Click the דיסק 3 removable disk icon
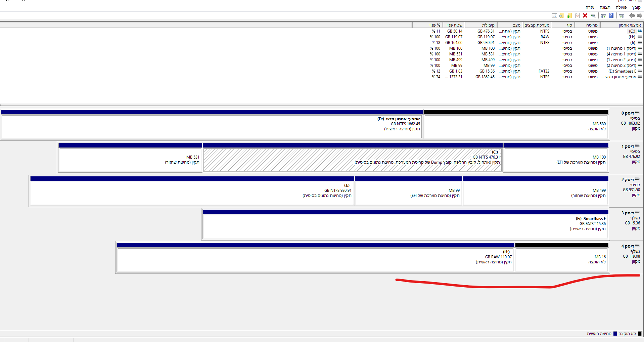Image resolution: width=644 pixels, height=342 pixels. pyautogui.click(x=637, y=213)
